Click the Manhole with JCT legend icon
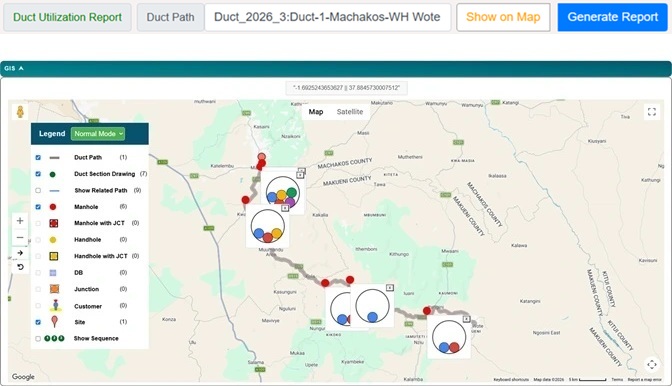Image resolution: width=672 pixels, height=386 pixels. point(54,223)
